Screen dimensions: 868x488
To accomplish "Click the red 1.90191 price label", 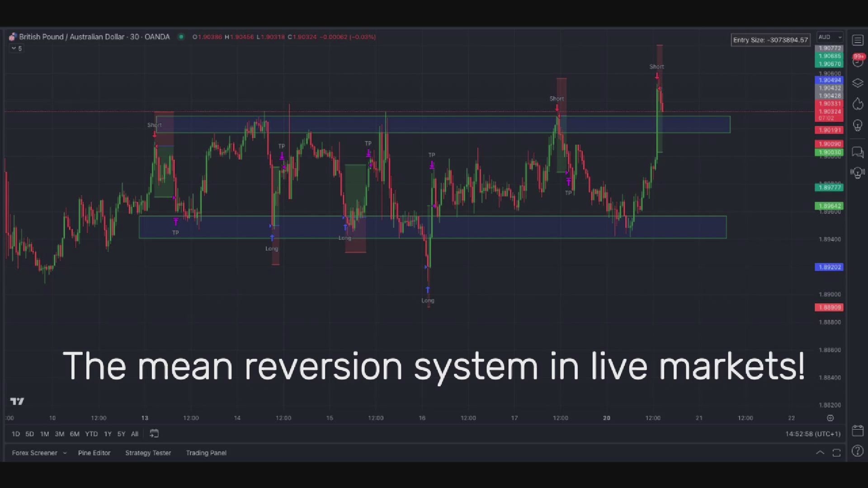I will (829, 130).
